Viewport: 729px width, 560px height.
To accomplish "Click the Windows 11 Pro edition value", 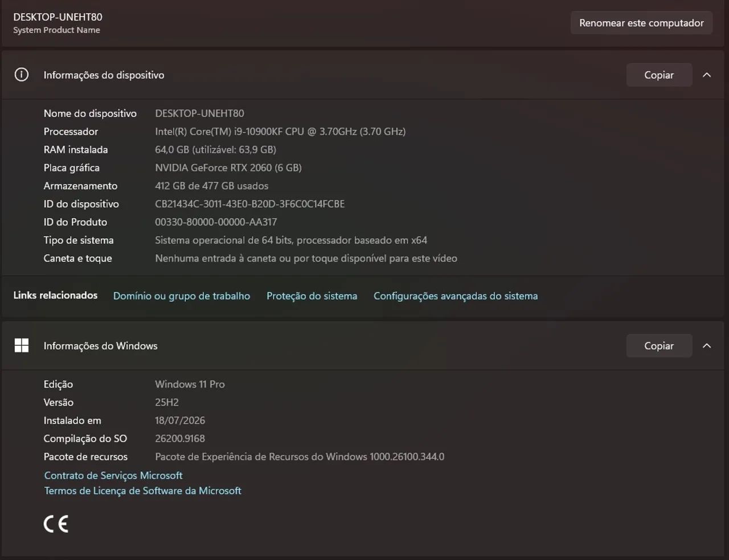I will (190, 384).
